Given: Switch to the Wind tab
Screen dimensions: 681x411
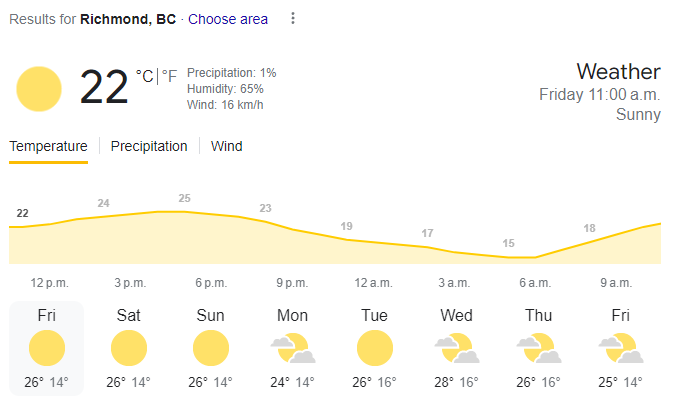Looking at the screenshot, I should coord(226,146).
